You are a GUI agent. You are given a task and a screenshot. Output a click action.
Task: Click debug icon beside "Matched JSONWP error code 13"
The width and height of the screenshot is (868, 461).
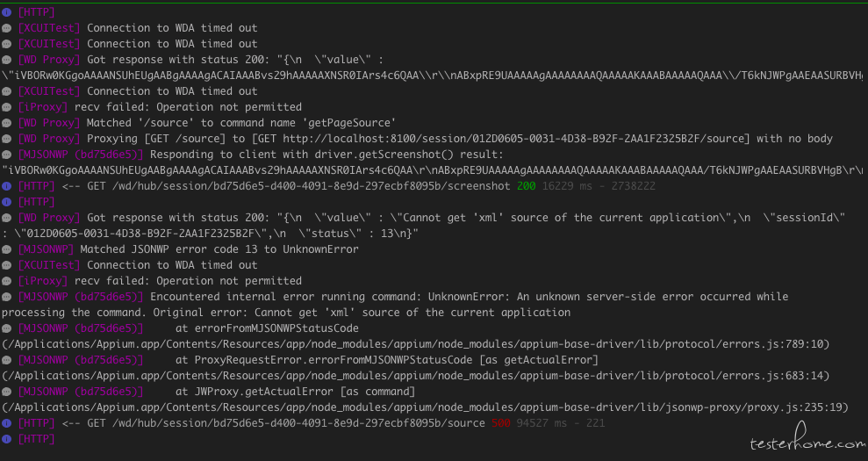coord(7,249)
